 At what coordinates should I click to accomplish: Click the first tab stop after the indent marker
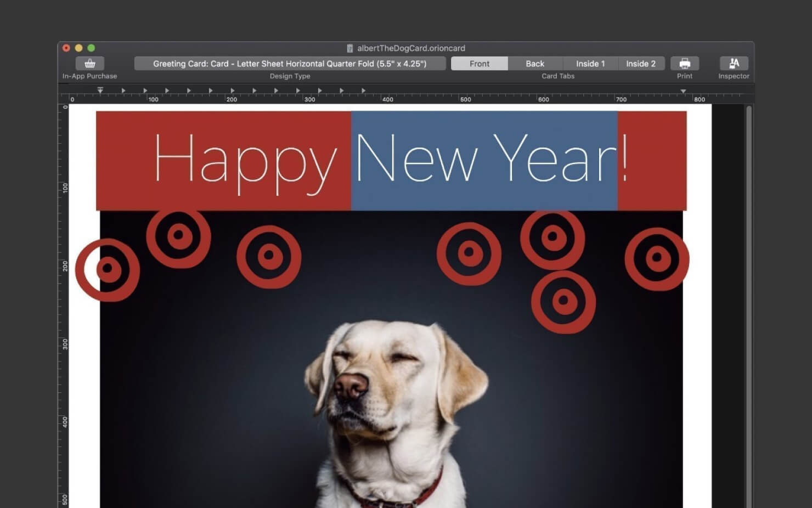tap(123, 91)
